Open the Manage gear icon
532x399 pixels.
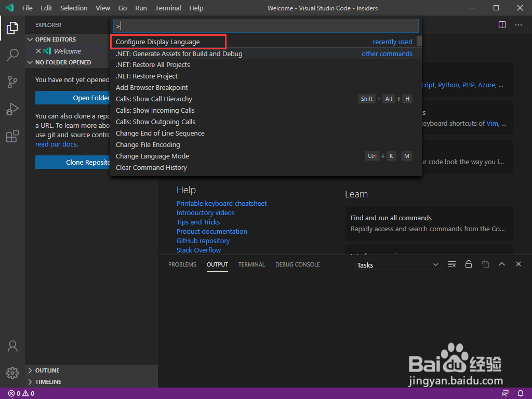(12, 373)
